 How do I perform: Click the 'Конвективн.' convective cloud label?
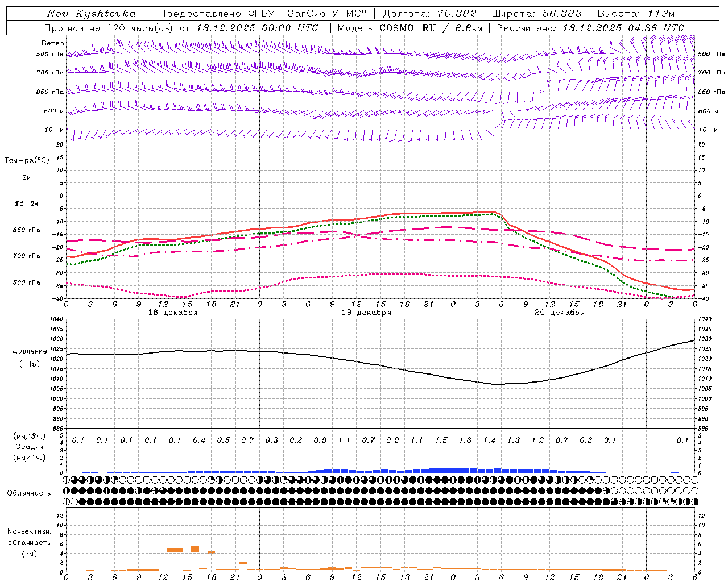click(x=29, y=531)
